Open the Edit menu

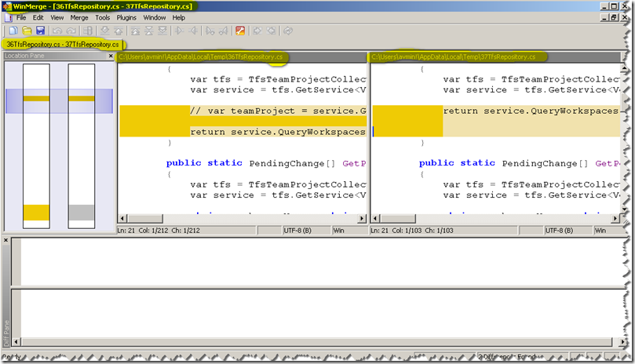pyautogui.click(x=38, y=18)
